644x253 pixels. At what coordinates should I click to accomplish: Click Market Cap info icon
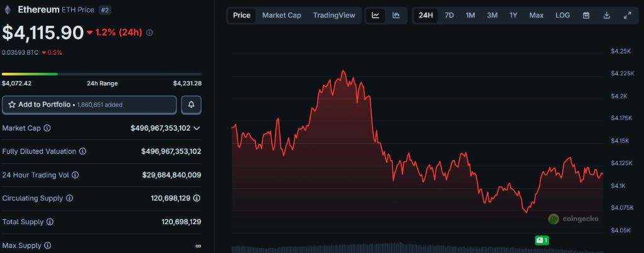click(x=47, y=128)
